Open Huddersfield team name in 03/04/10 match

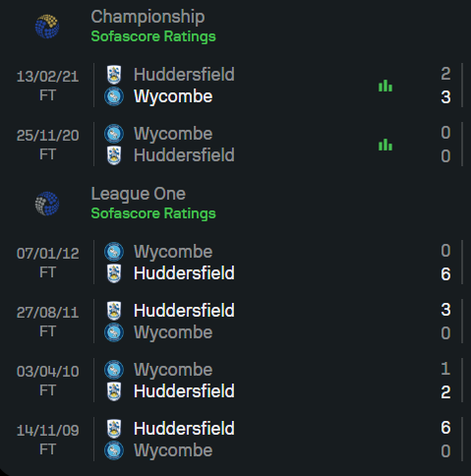[x=184, y=391]
